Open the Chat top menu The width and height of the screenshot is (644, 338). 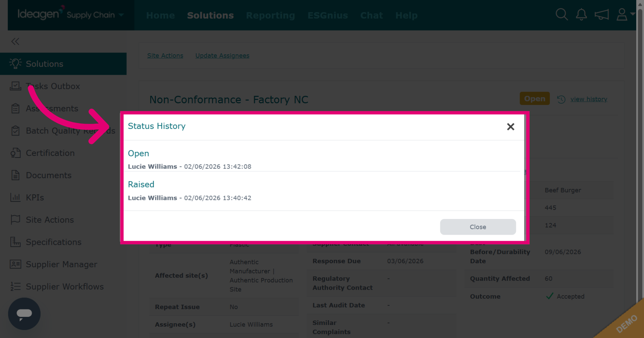[x=371, y=15]
